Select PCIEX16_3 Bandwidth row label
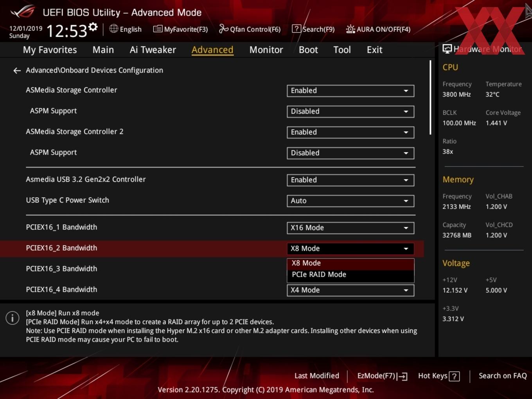 (61, 269)
